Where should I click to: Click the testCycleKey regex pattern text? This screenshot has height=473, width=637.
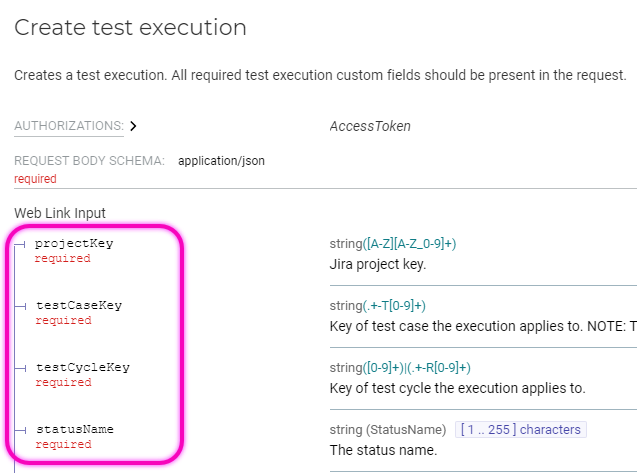coord(418,368)
